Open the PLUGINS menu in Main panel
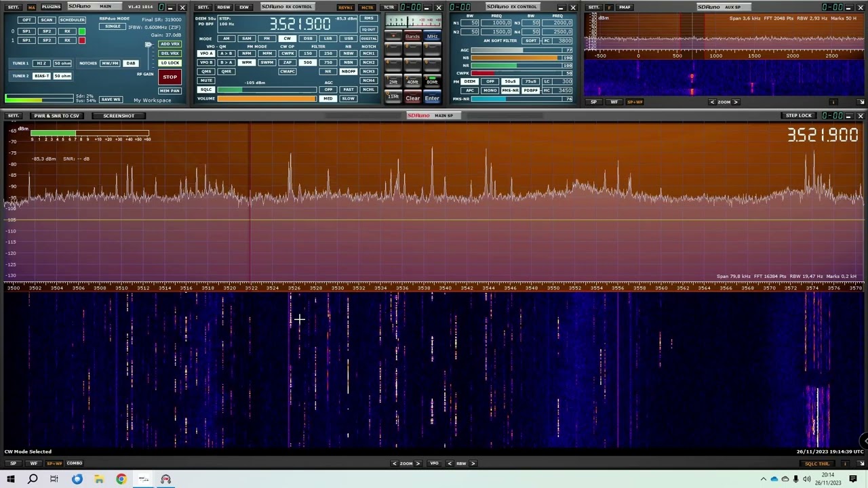This screenshot has height=488, width=868. coord(51,7)
